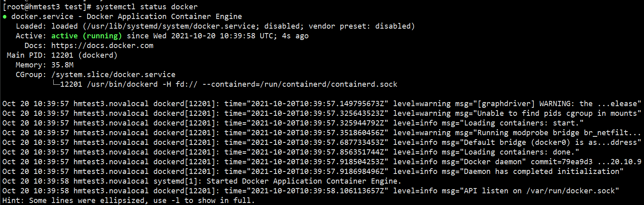644x205 pixels.
Task: Click the 'Loading containers: start.' log message
Action: coord(523,123)
